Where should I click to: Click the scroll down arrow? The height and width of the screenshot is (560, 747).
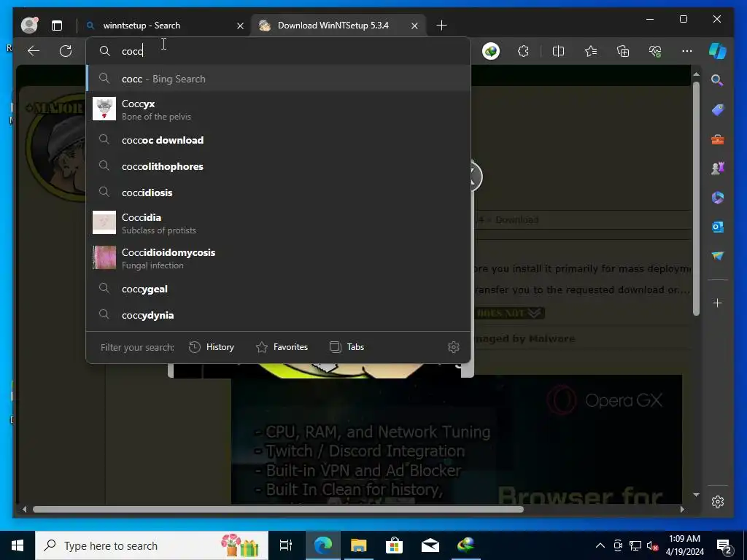click(x=696, y=495)
